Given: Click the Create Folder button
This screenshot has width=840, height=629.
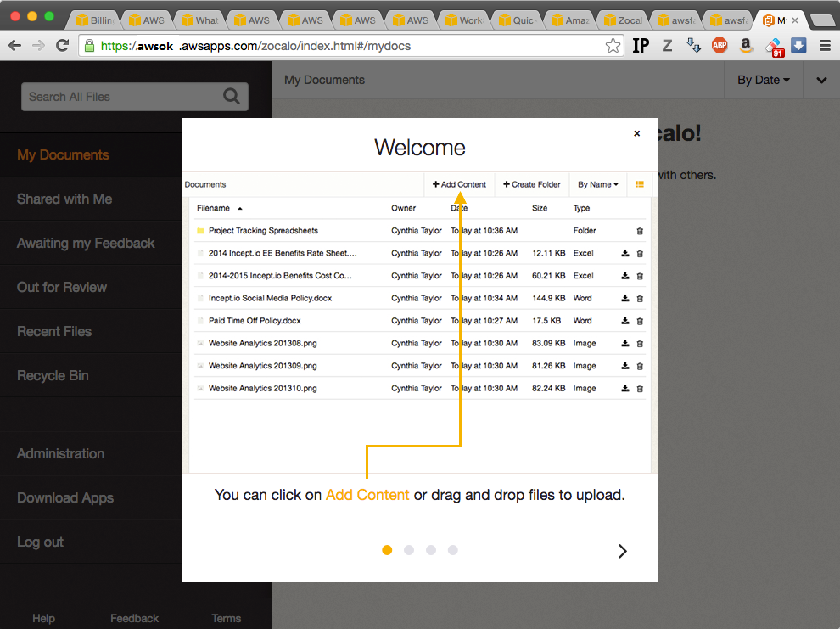Looking at the screenshot, I should click(x=531, y=184).
